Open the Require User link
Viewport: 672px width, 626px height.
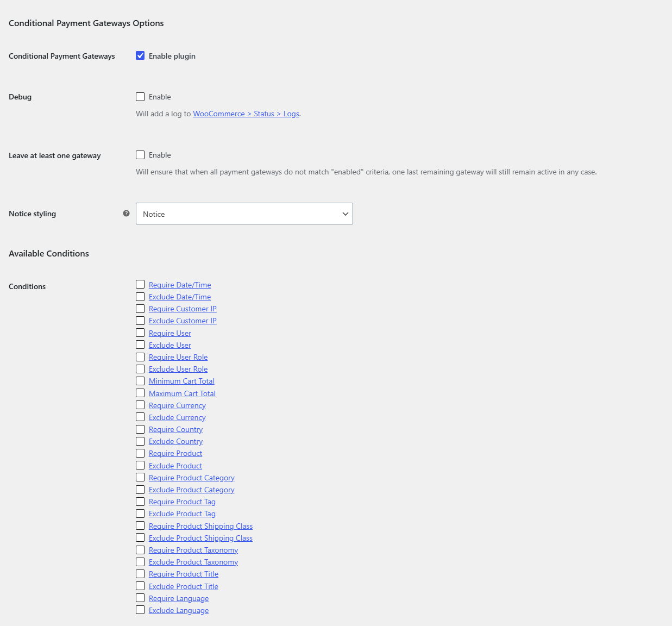click(x=170, y=333)
